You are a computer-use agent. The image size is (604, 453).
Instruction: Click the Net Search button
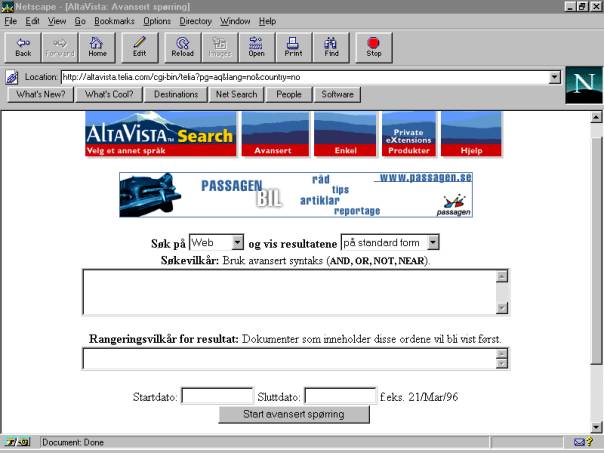[x=236, y=94]
